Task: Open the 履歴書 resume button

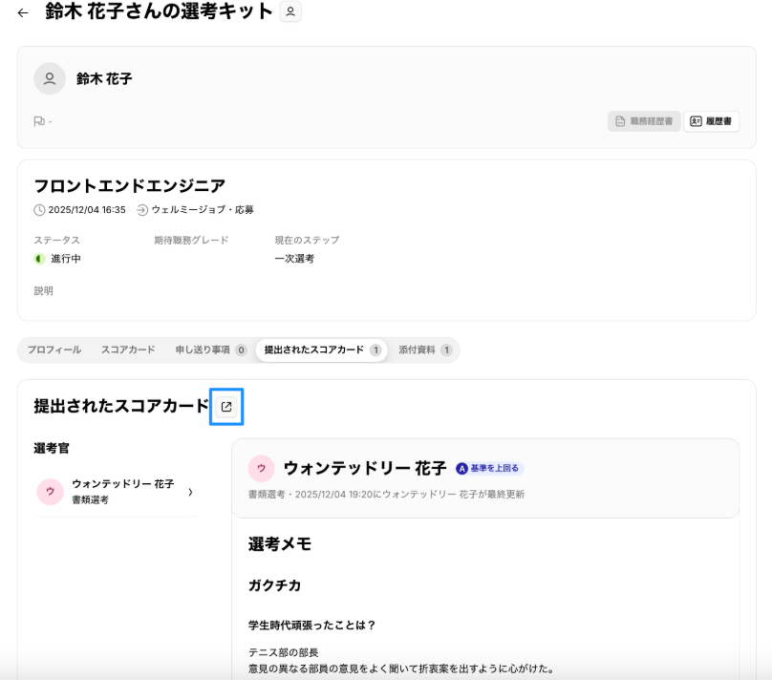Action: click(711, 121)
